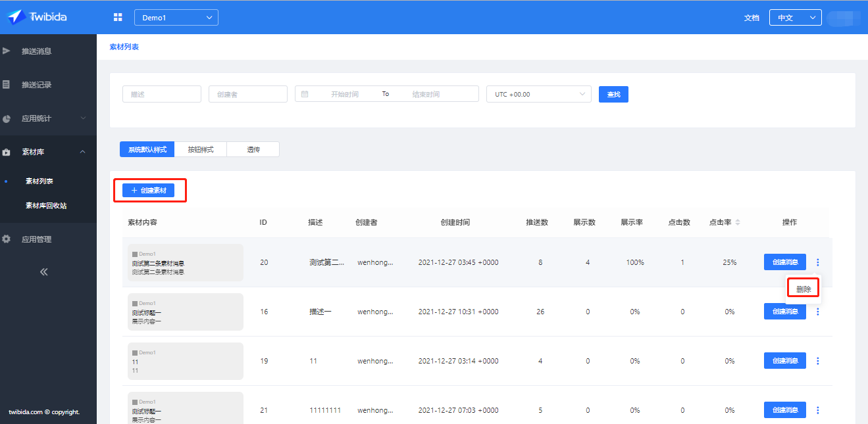Click the date range calendar icon
This screenshot has width=868, height=424.
point(305,94)
